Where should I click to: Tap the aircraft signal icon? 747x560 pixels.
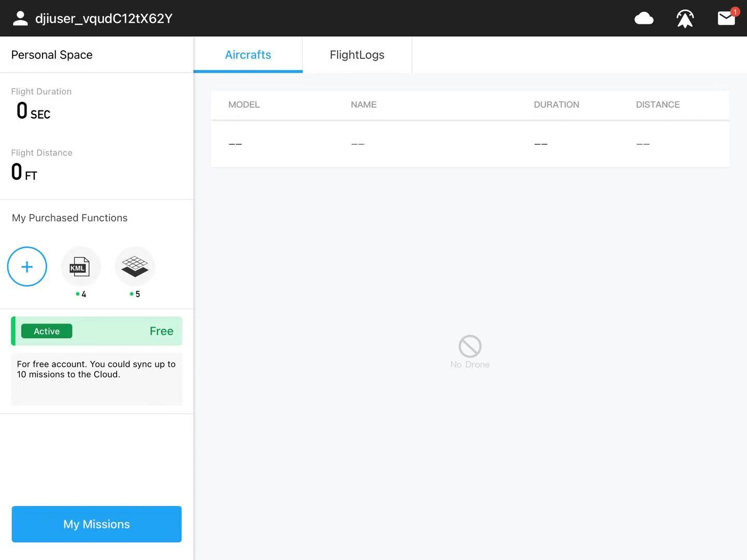pos(685,19)
